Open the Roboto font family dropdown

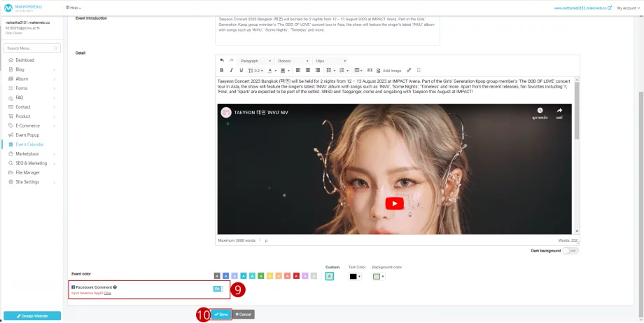[x=293, y=61]
